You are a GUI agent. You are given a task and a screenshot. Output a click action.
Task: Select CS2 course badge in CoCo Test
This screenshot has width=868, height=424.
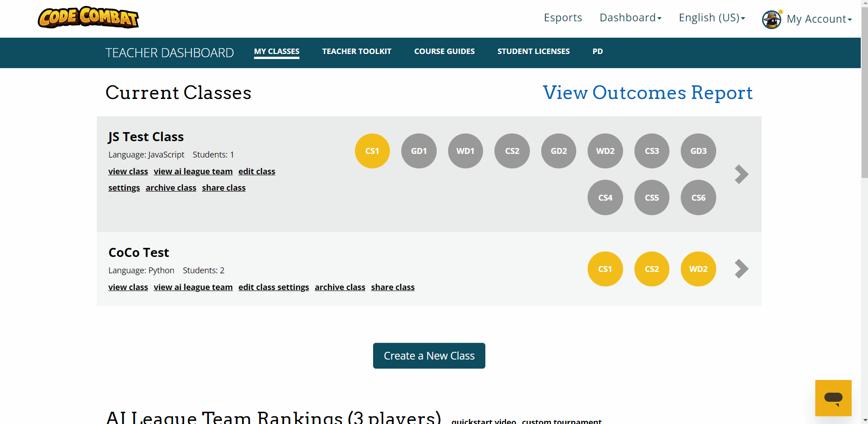[652, 269]
